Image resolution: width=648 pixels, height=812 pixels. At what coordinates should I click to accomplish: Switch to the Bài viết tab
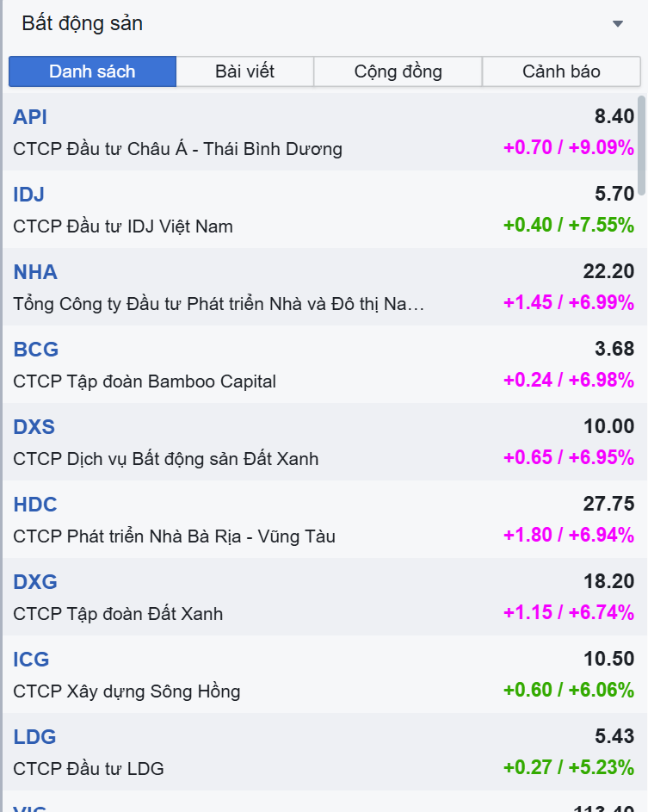click(x=244, y=71)
